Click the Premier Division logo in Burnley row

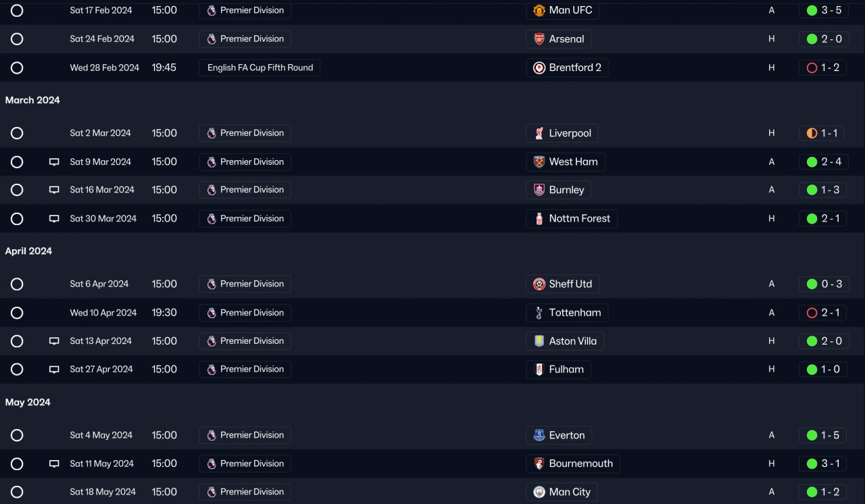(x=212, y=190)
